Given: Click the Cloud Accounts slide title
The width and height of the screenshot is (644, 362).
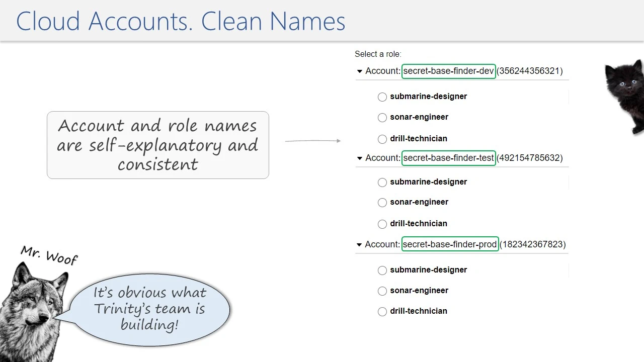Looking at the screenshot, I should [181, 22].
